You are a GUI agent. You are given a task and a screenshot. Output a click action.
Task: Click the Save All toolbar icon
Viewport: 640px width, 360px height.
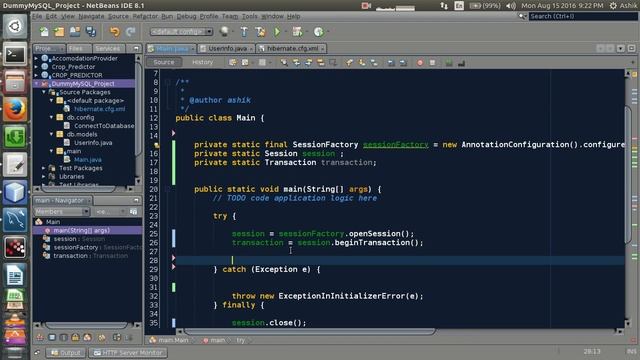click(x=91, y=31)
